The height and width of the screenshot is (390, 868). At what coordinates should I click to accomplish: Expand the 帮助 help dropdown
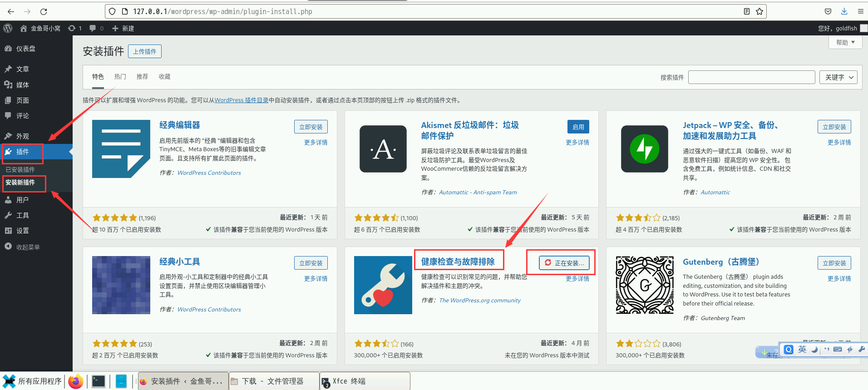[845, 42]
